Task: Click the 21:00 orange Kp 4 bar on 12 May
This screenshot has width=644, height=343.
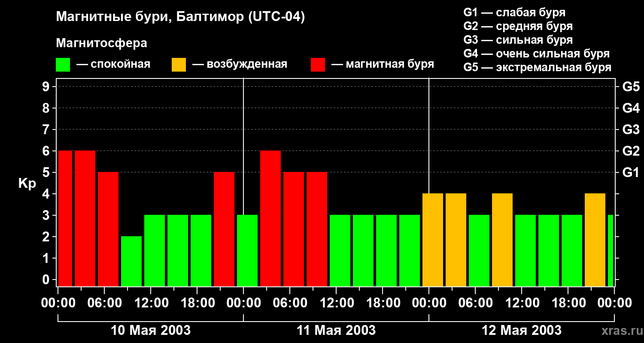Action: tap(595, 240)
